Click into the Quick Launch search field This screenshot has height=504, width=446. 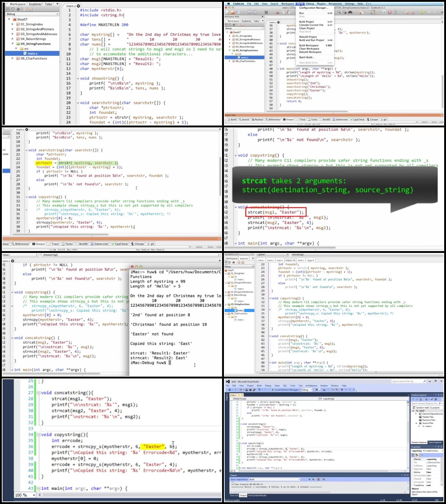tap(407, 381)
